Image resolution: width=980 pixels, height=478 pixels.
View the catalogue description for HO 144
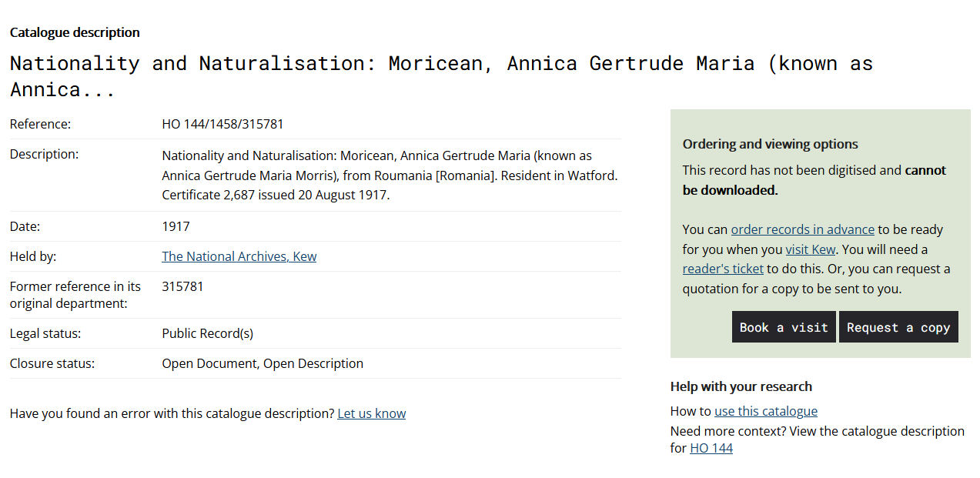[711, 448]
